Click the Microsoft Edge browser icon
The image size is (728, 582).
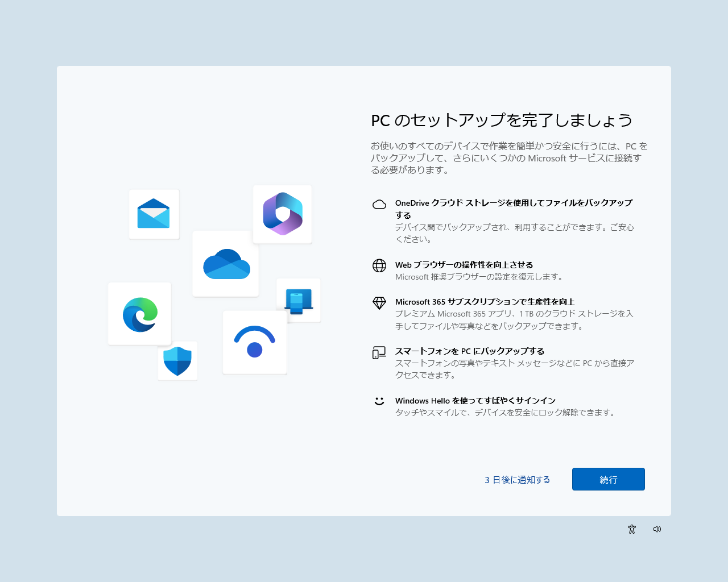point(140,314)
